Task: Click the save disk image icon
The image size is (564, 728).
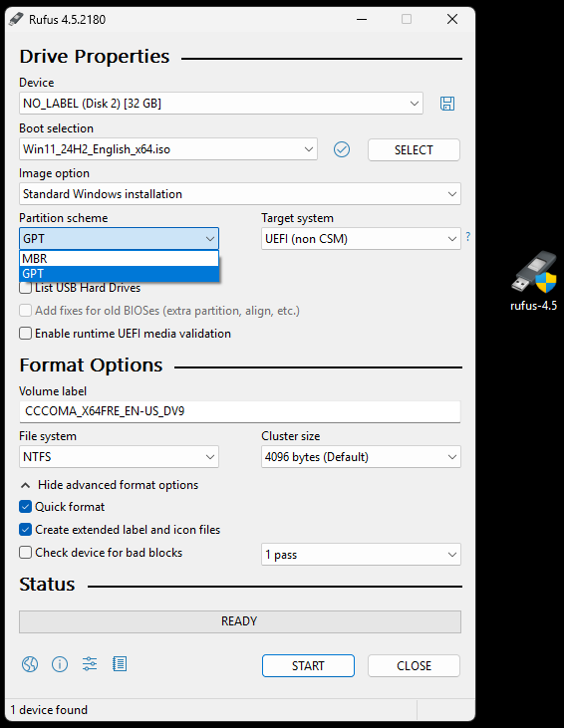Action: [447, 103]
